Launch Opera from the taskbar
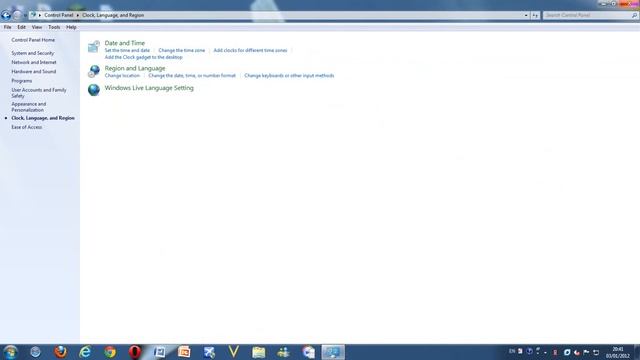Image resolution: width=640 pixels, height=360 pixels. click(x=135, y=352)
